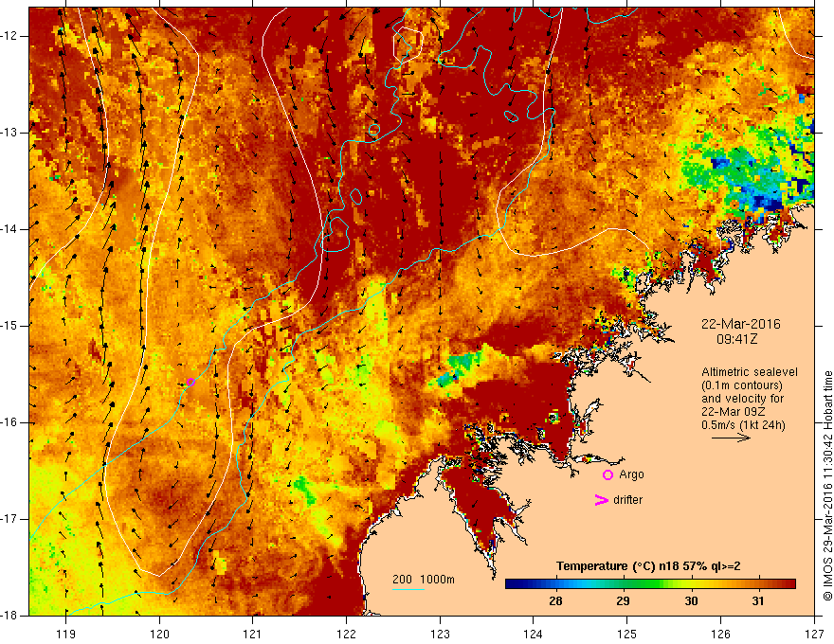Click the "Altimetric sealevel" text
This screenshot has width=834, height=644.
point(749,372)
